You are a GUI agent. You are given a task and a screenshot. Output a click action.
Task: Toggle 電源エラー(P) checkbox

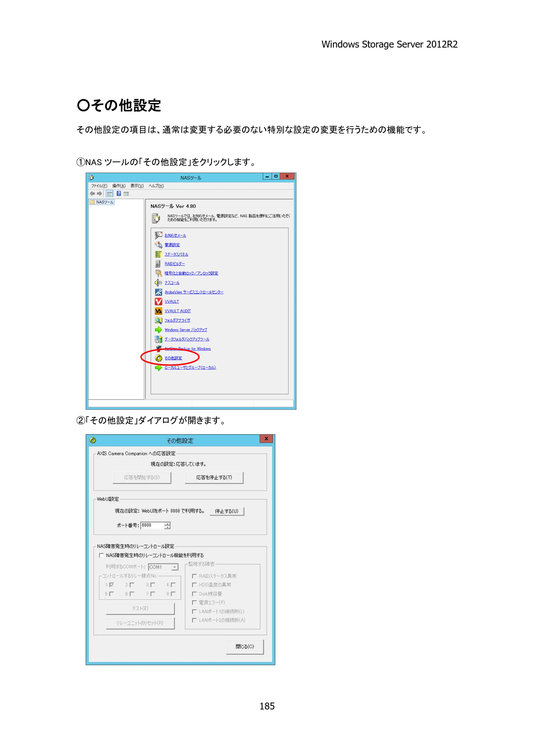pyautogui.click(x=194, y=602)
